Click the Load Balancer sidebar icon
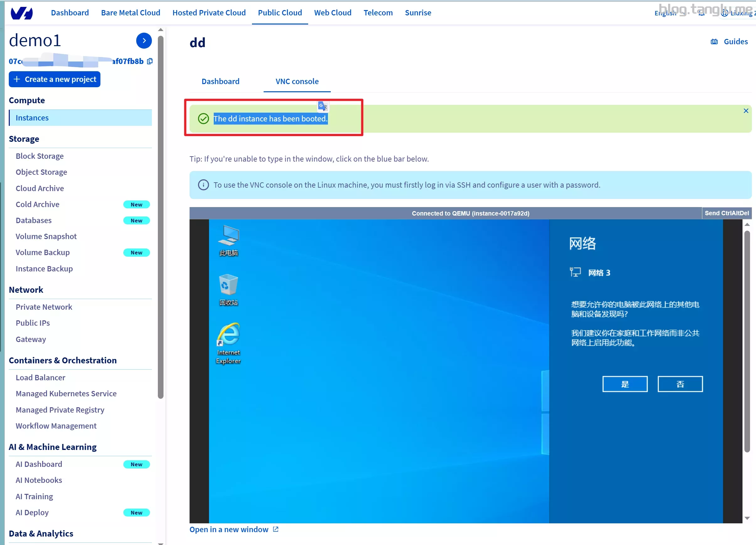Screen dimensions: 756x545 (x=40, y=377)
